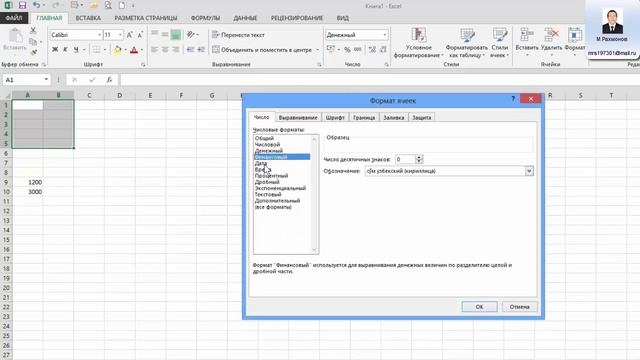
Task: Click Объединить и поместить в центре
Action: click(x=262, y=50)
